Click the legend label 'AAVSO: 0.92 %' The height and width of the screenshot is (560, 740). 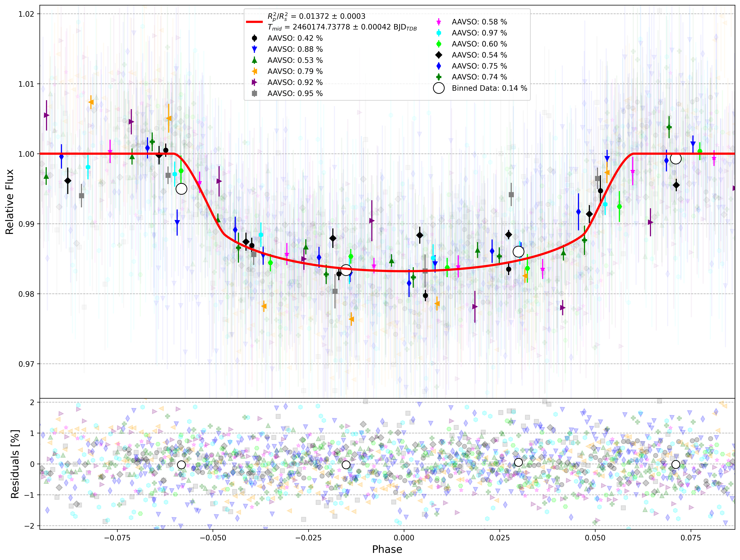coord(295,82)
